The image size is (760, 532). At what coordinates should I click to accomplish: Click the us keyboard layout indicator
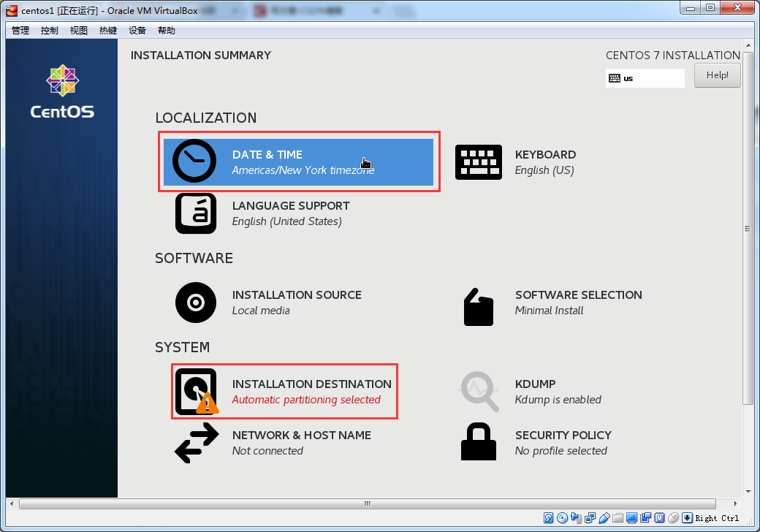point(645,78)
